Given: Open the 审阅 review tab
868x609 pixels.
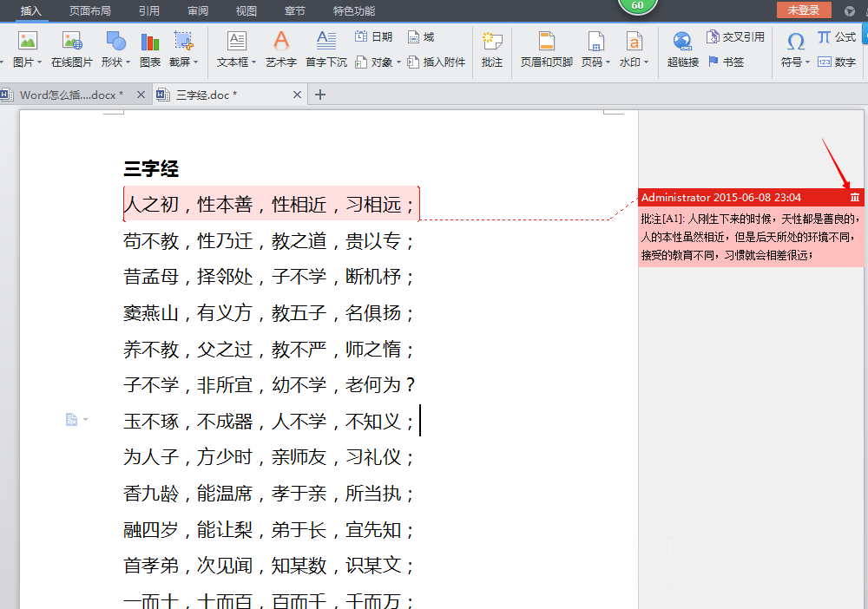Looking at the screenshot, I should click(x=197, y=11).
